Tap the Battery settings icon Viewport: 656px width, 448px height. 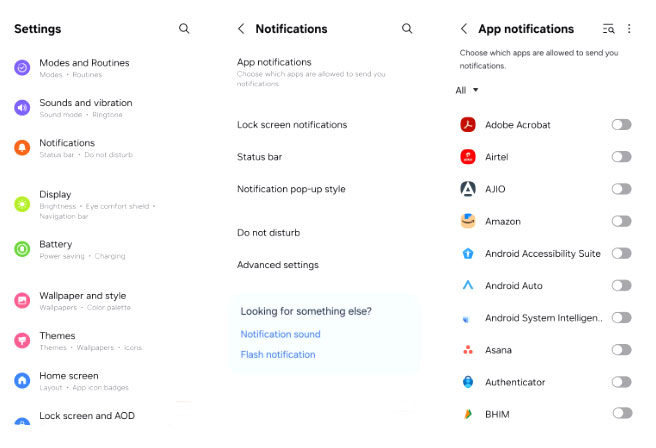pos(22,249)
